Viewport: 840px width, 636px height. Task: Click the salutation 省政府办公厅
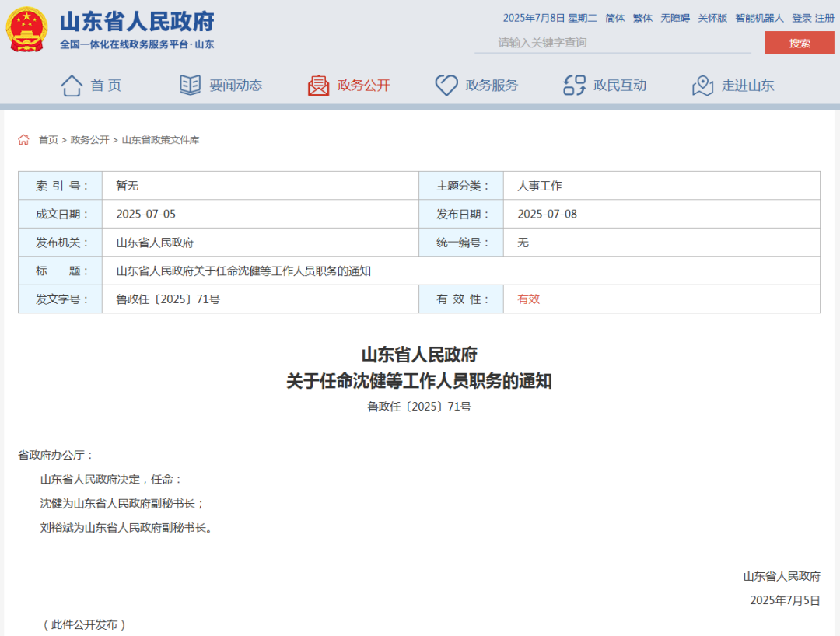tap(56, 455)
